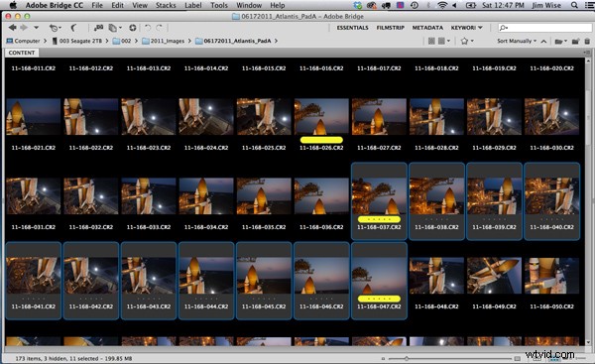Click file name 11-168-050.CR2
The height and width of the screenshot is (364, 595).
pos(551,306)
